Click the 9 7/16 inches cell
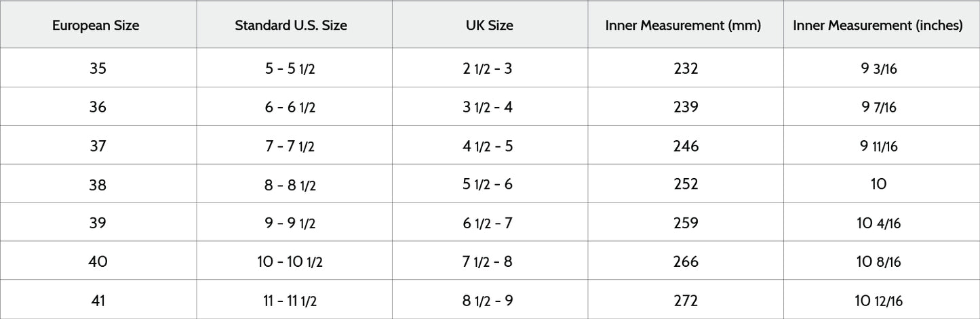980x319 pixels. pos(878,107)
